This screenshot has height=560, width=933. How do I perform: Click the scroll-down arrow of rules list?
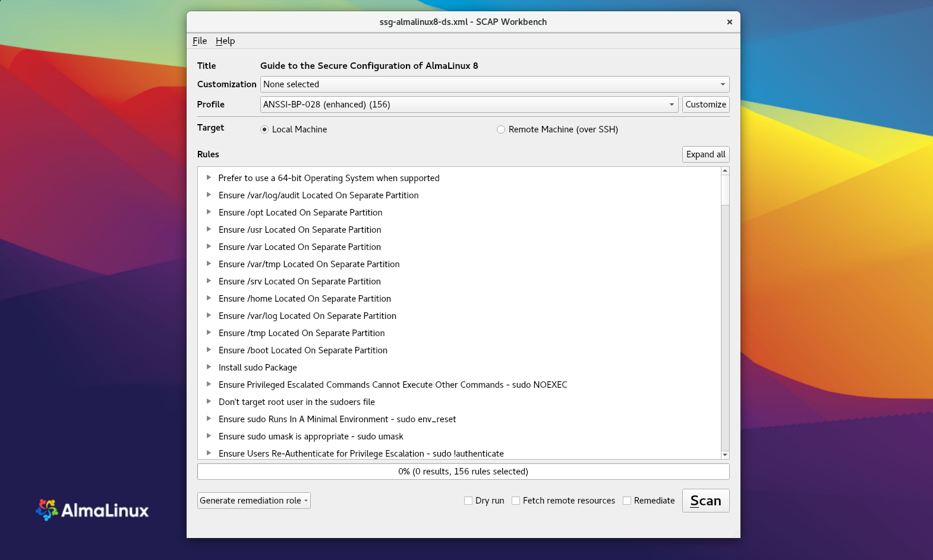click(x=724, y=454)
